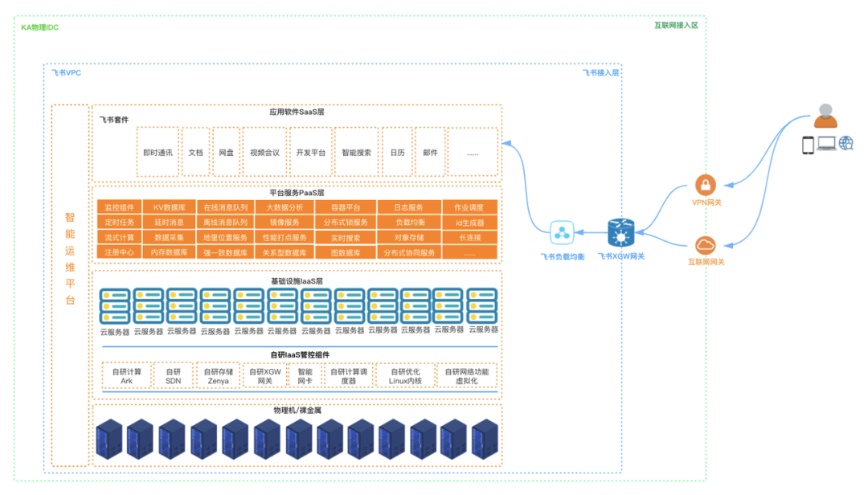Select the 飞书负载均衡 load balancer icon
The image size is (868, 495).
[562, 232]
